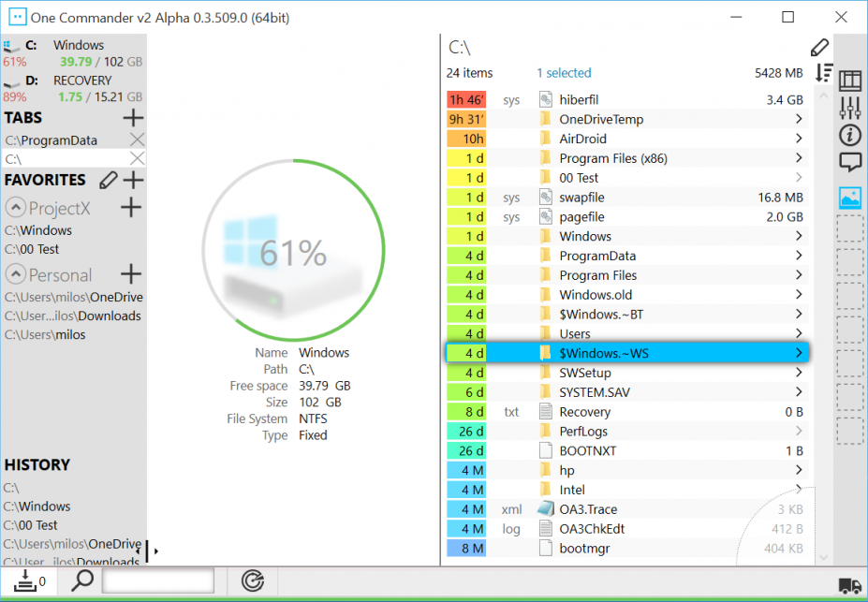The height and width of the screenshot is (602, 868).
Task: Select the pagefile row
Action: (627, 216)
